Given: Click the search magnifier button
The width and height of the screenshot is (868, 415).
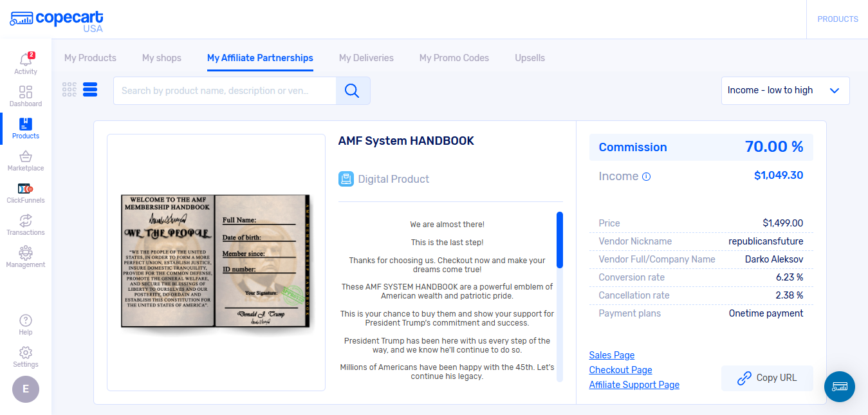Looking at the screenshot, I should 353,91.
